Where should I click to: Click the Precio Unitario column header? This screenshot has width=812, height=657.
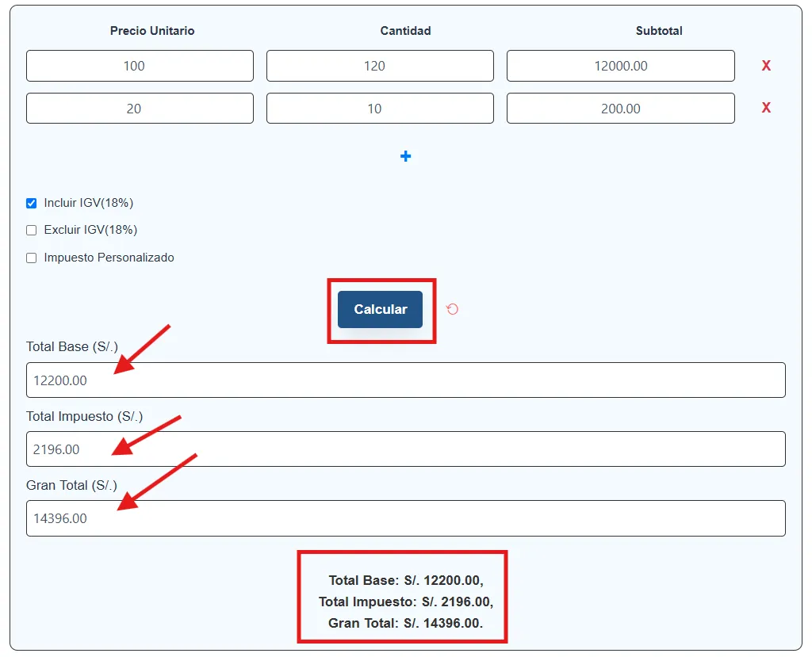152,31
